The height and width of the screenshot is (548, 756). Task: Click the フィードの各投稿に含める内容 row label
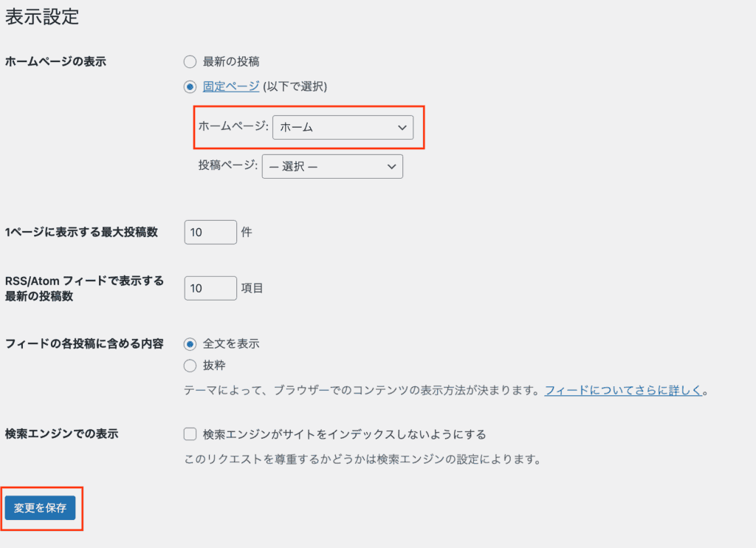click(83, 343)
